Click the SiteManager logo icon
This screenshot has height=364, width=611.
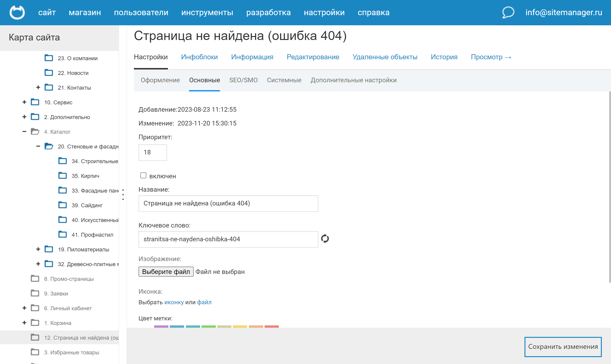tap(17, 12)
